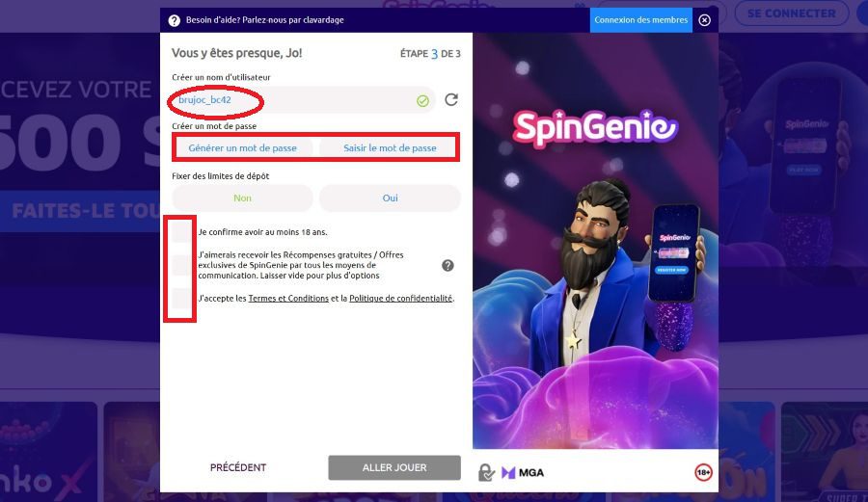Choose Générer un mot de passe

[242, 148]
